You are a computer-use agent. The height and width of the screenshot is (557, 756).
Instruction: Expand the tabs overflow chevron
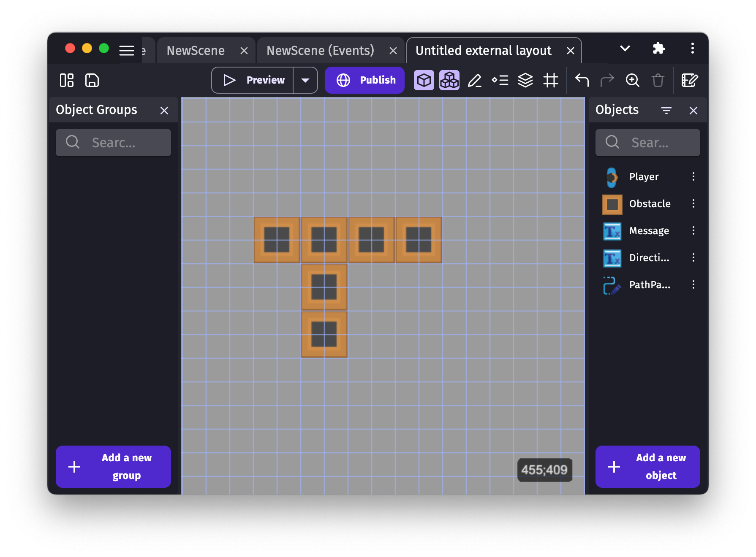click(x=625, y=49)
